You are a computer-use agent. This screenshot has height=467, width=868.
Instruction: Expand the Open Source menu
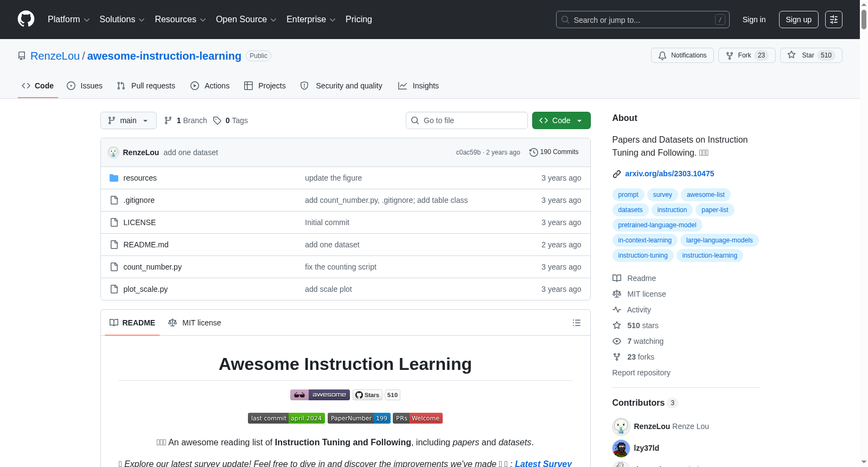(x=246, y=20)
